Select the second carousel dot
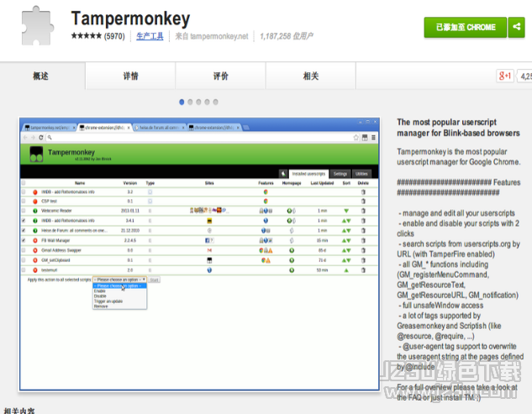This screenshot has height=414, width=532. [x=190, y=102]
